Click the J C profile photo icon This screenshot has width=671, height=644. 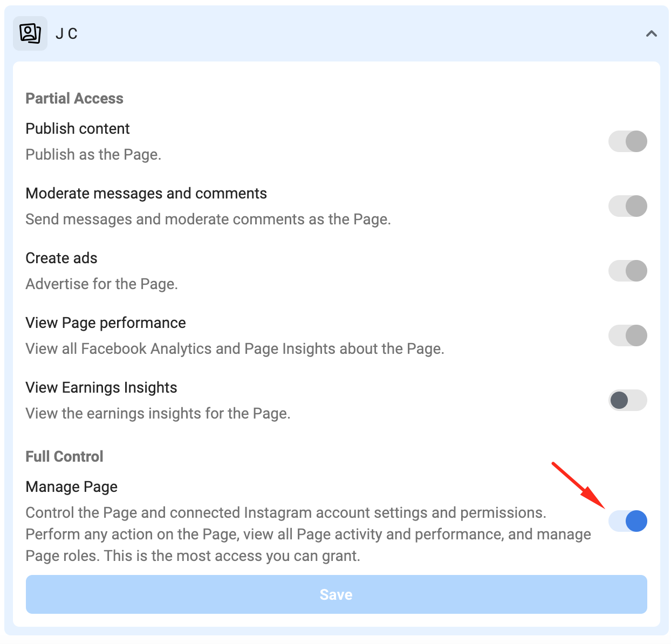pos(30,33)
